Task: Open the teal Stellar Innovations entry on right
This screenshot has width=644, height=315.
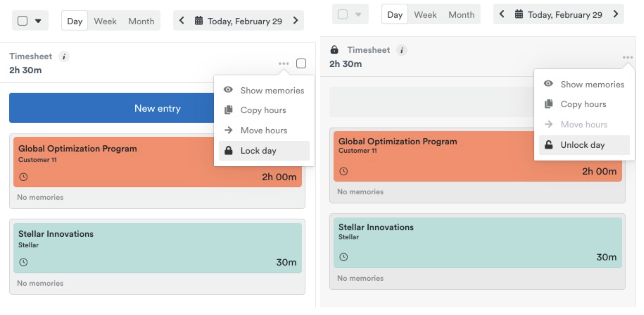Action: pyautogui.click(x=477, y=243)
